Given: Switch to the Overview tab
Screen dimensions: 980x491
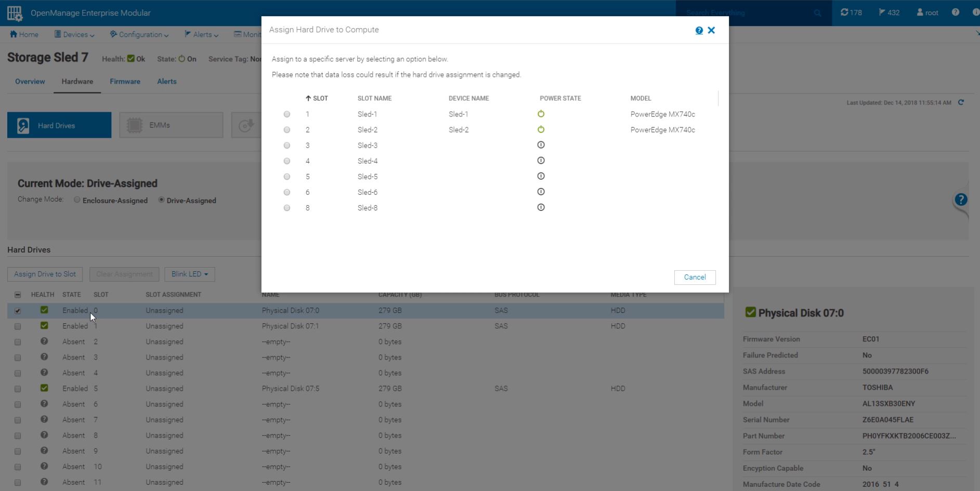Looking at the screenshot, I should click(30, 82).
